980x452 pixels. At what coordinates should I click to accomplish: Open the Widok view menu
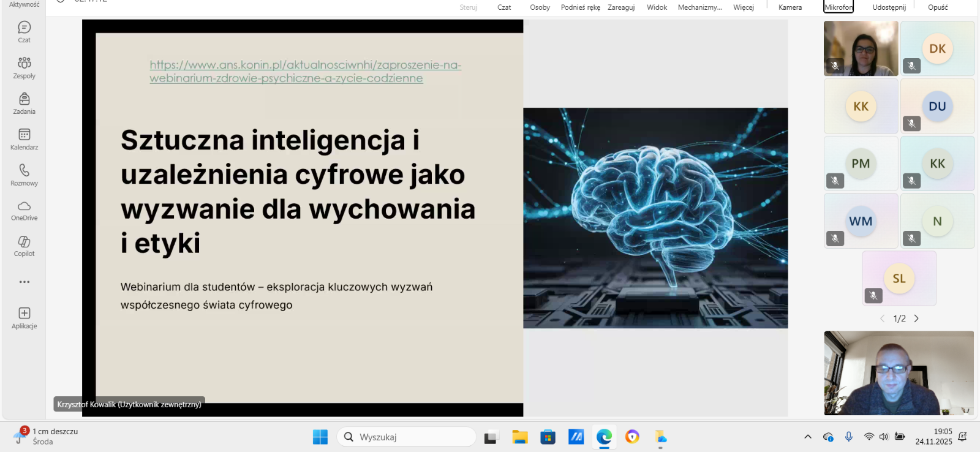(657, 7)
